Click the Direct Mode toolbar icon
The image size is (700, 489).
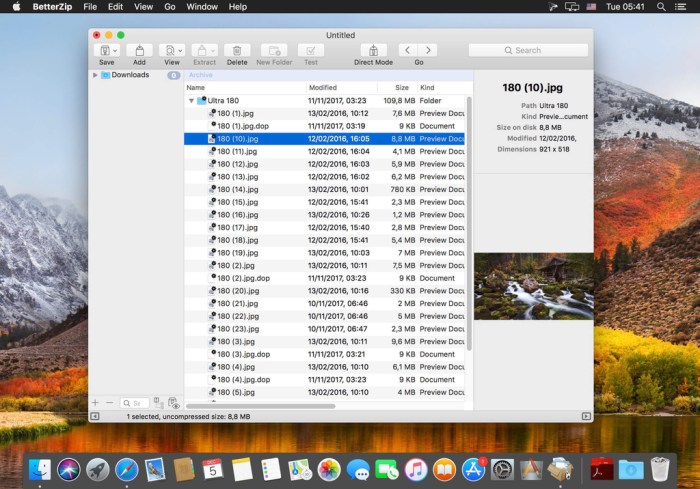point(373,50)
